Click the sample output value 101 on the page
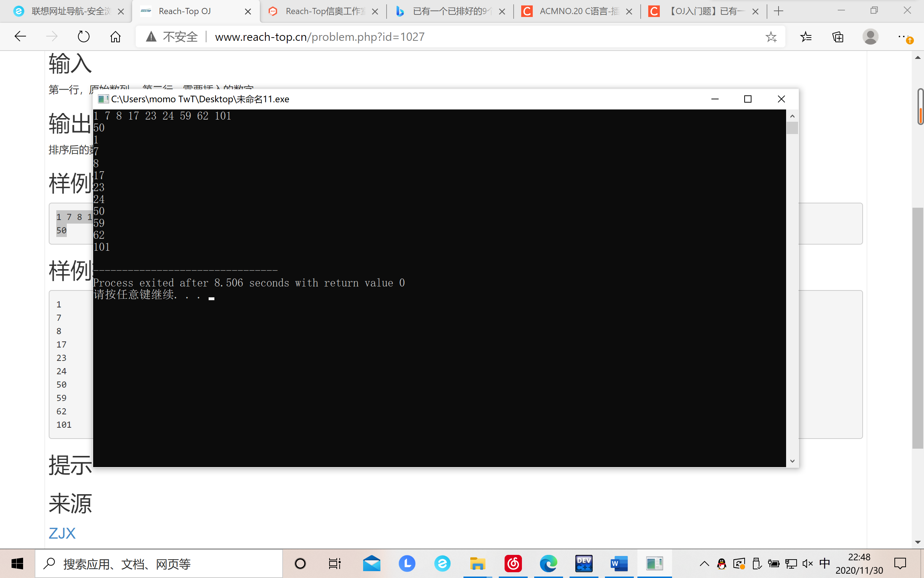This screenshot has height=578, width=924. click(x=64, y=425)
